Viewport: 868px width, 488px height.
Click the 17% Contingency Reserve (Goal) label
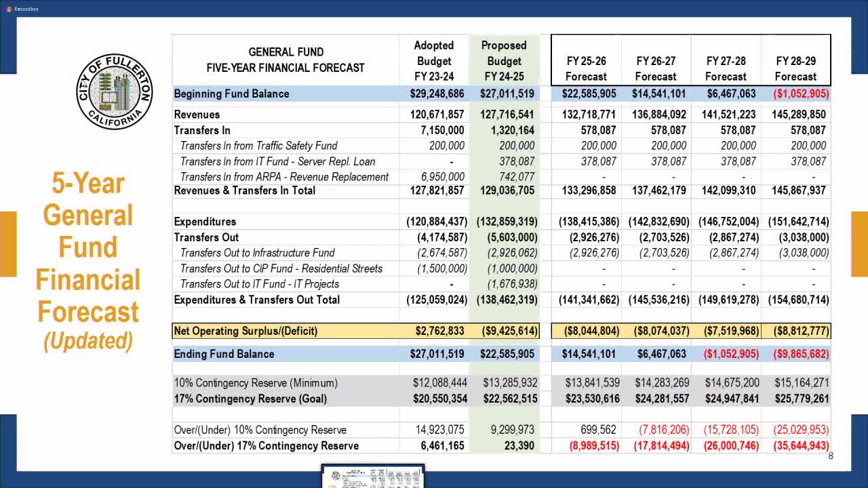pos(250,399)
